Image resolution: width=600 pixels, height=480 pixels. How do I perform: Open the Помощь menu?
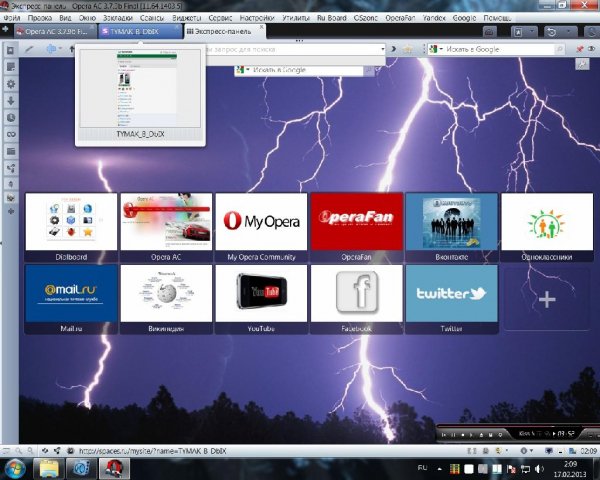point(497,18)
